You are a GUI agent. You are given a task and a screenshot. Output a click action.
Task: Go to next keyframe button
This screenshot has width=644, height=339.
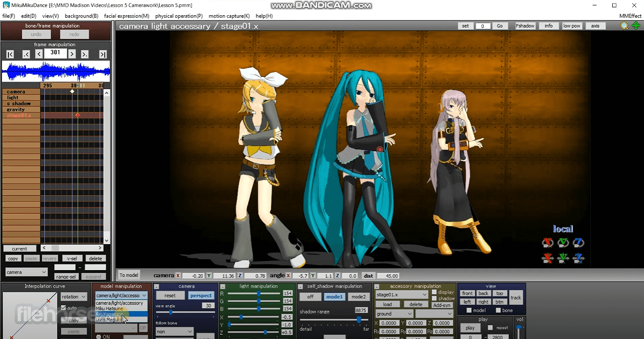(85, 54)
